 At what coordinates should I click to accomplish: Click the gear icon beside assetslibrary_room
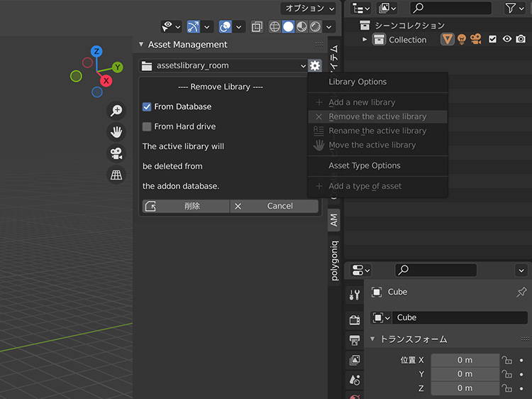click(x=315, y=66)
